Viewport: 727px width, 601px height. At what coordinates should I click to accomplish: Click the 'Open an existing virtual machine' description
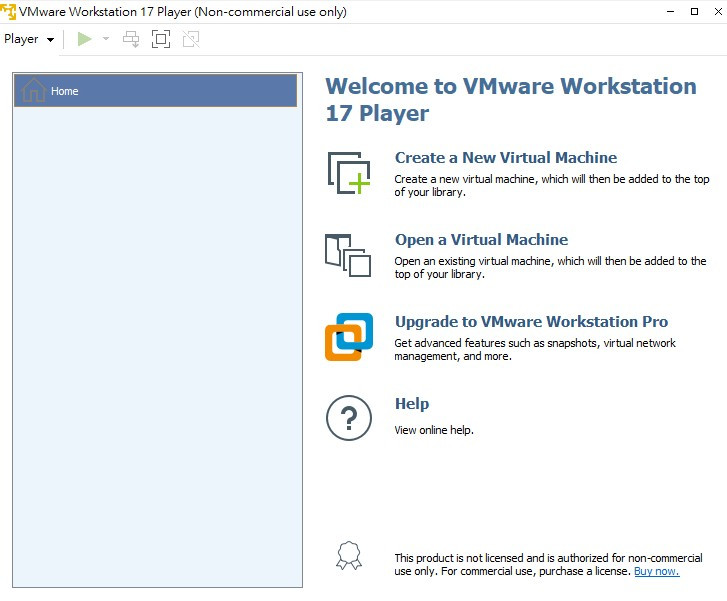pyautogui.click(x=550, y=268)
